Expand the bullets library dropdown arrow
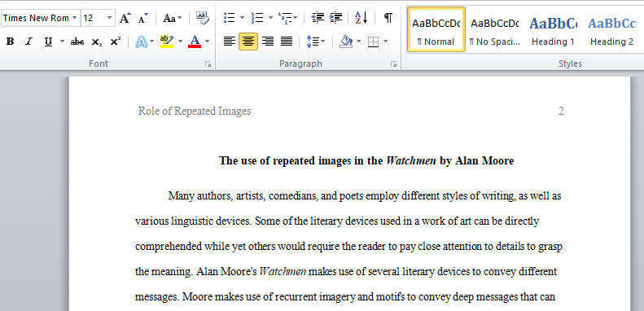644x311 pixels. (242, 18)
